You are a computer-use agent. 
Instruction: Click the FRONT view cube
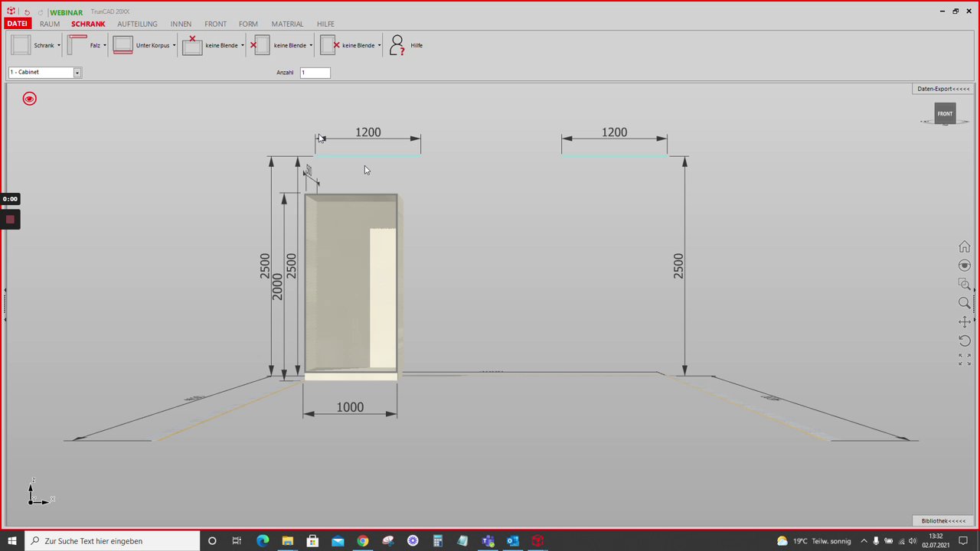[x=945, y=113]
